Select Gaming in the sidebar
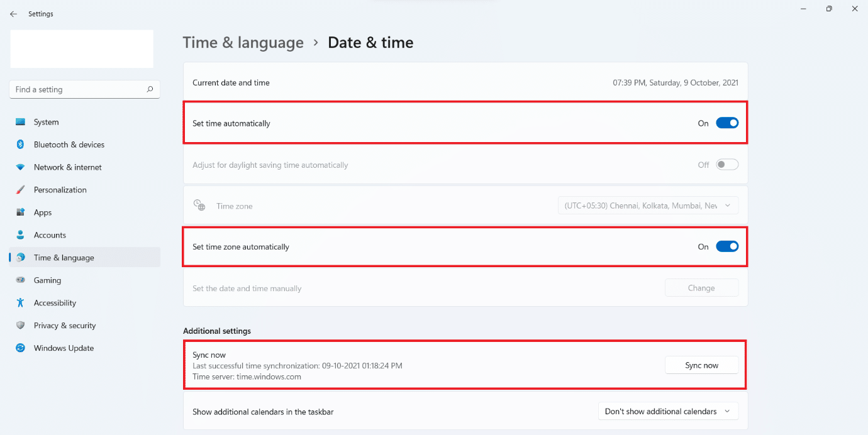Image resolution: width=868 pixels, height=435 pixels. tap(85, 280)
